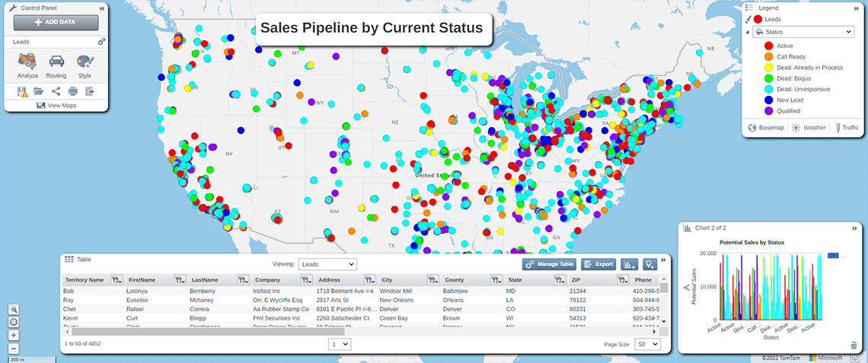
Task: Zoom out the map with minus
Action: (14, 349)
